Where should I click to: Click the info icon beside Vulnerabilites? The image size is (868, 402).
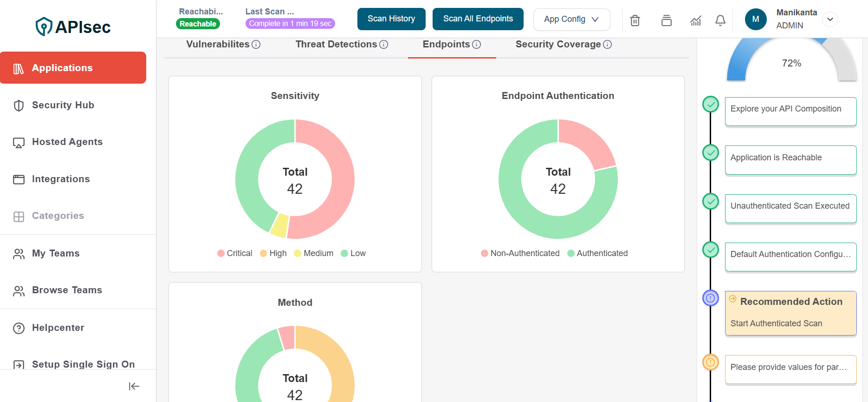click(256, 45)
